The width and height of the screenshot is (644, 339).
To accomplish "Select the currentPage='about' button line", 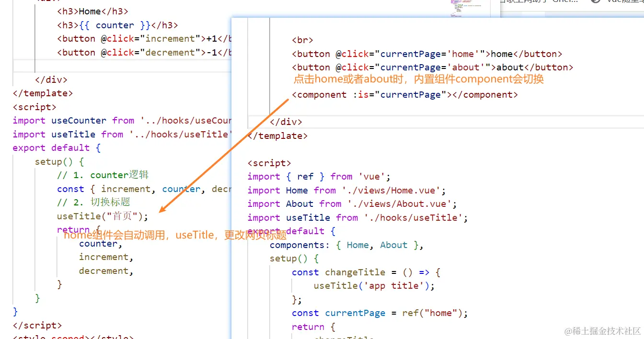I will click(x=433, y=68).
